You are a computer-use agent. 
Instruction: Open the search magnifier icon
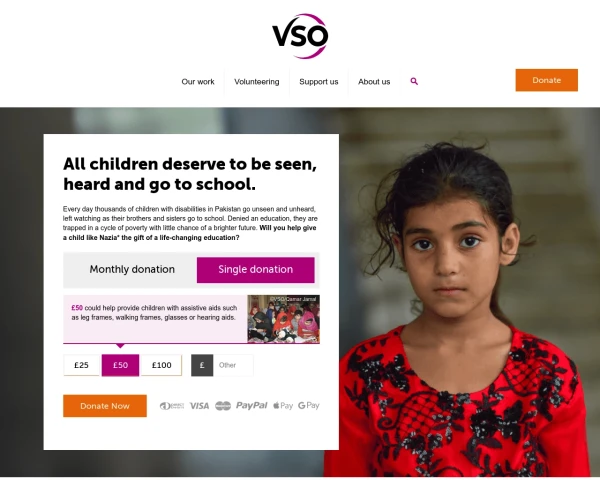click(414, 81)
